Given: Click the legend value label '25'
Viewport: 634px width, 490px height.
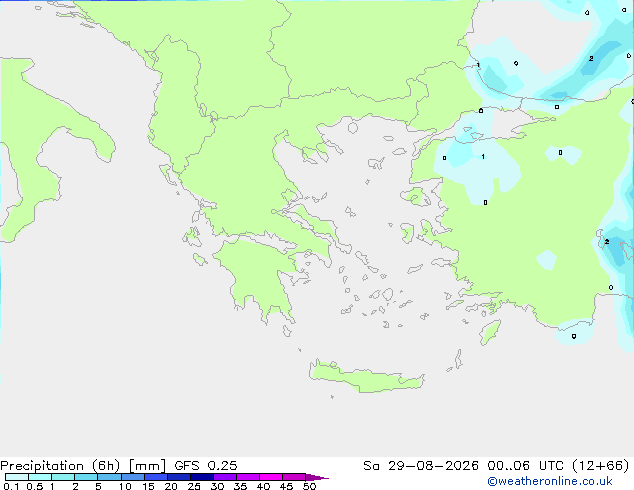Looking at the screenshot, I should point(194,486).
